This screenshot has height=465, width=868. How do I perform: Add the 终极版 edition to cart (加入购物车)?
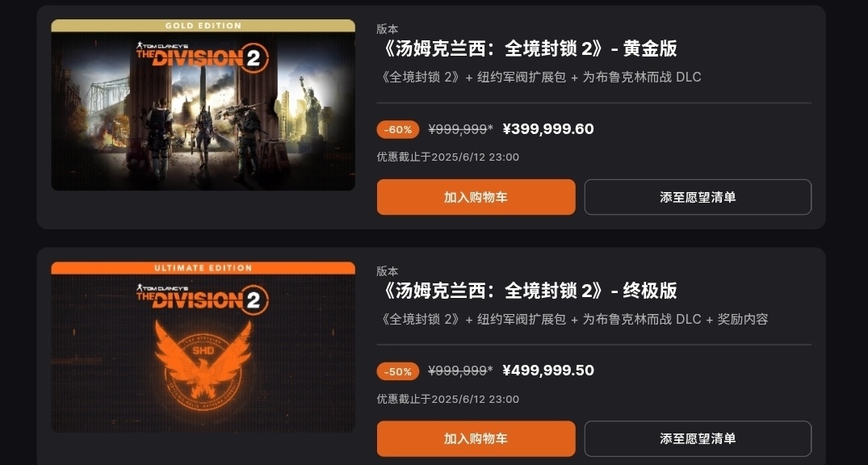tap(476, 439)
